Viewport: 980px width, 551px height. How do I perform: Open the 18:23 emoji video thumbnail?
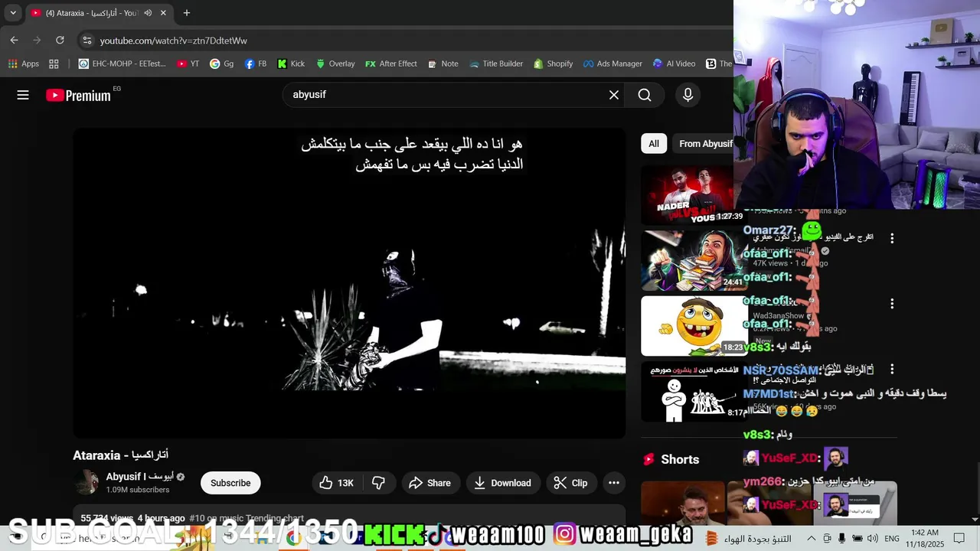694,327
